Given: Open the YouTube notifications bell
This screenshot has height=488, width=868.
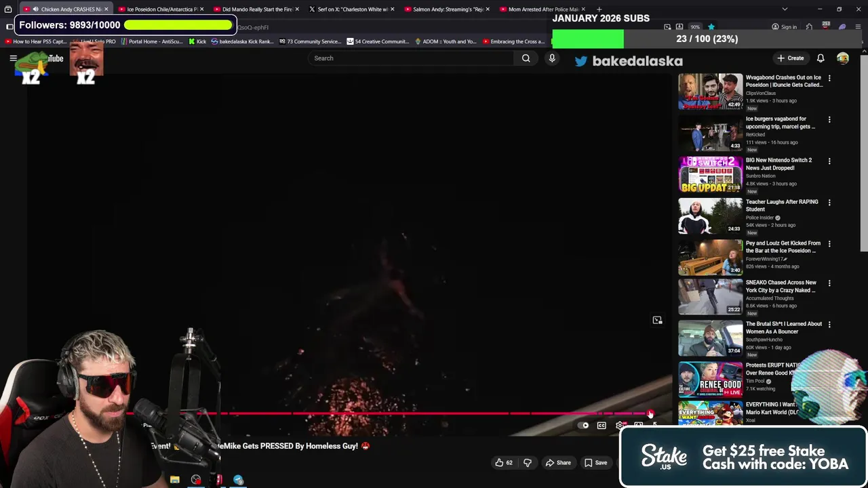Looking at the screenshot, I should point(821,58).
